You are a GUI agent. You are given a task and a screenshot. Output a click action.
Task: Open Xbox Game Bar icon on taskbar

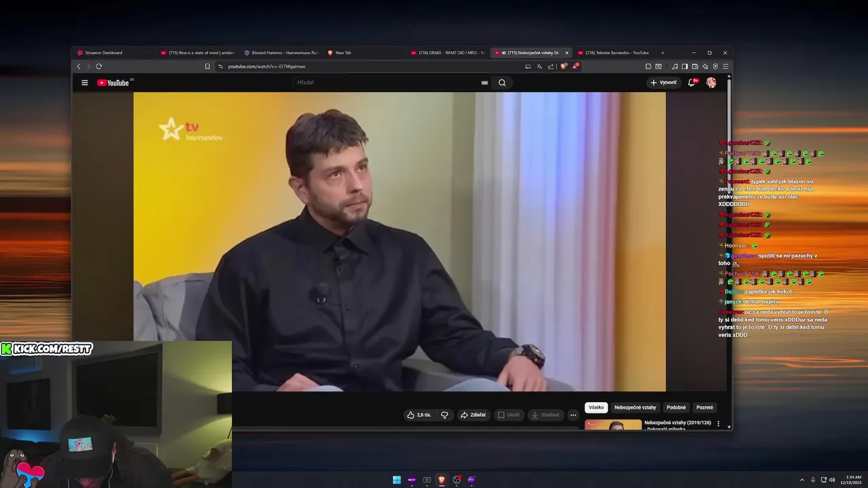tap(427, 480)
